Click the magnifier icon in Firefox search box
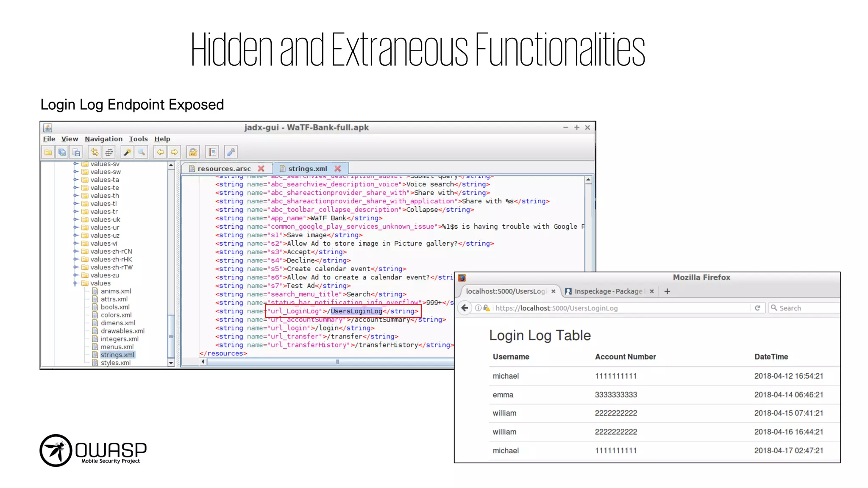The height and width of the screenshot is (488, 868). coord(774,308)
